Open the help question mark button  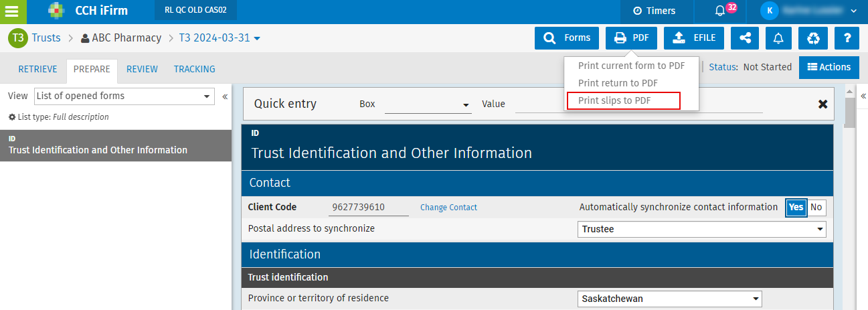[847, 38]
